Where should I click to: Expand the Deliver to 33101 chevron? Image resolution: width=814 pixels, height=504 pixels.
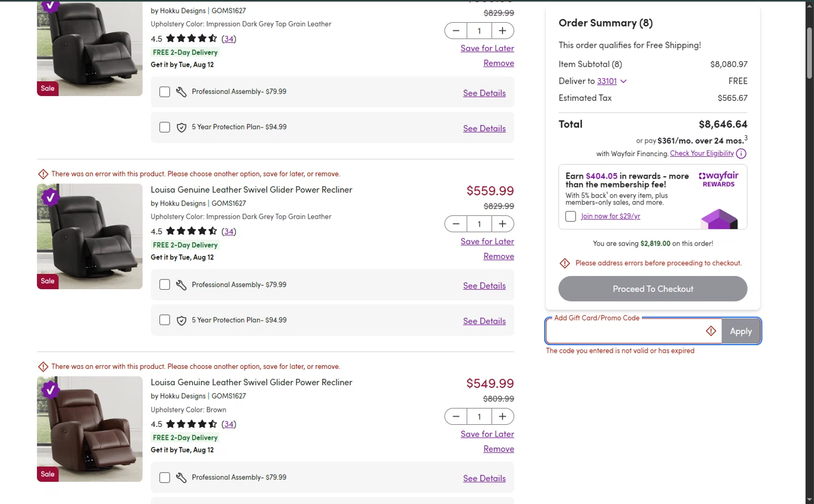(624, 81)
